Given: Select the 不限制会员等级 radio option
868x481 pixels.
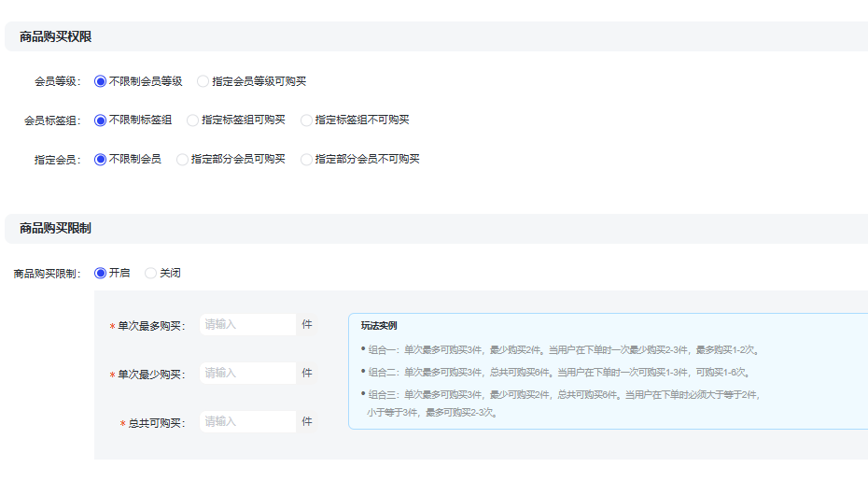Looking at the screenshot, I should [101, 81].
